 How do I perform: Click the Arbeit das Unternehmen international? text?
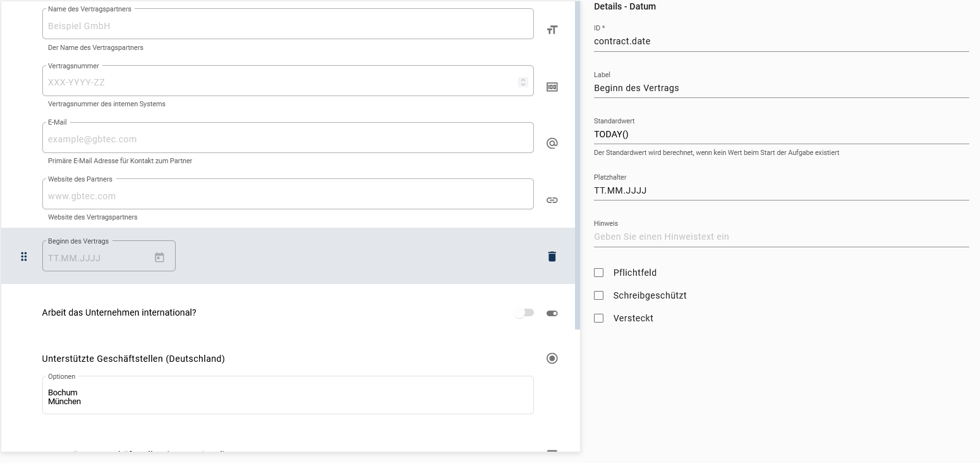point(119,312)
